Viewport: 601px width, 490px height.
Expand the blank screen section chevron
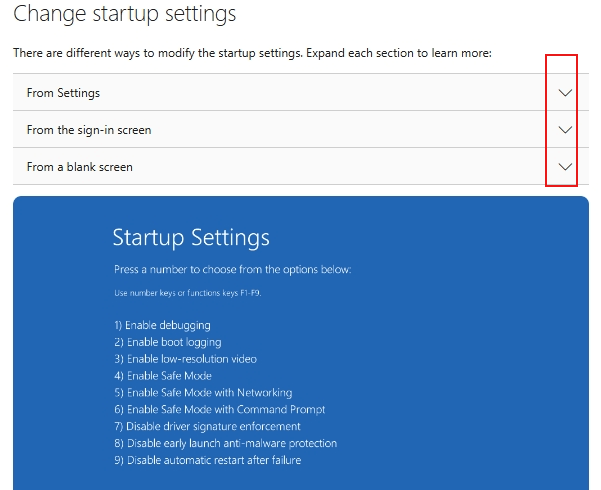click(x=565, y=167)
